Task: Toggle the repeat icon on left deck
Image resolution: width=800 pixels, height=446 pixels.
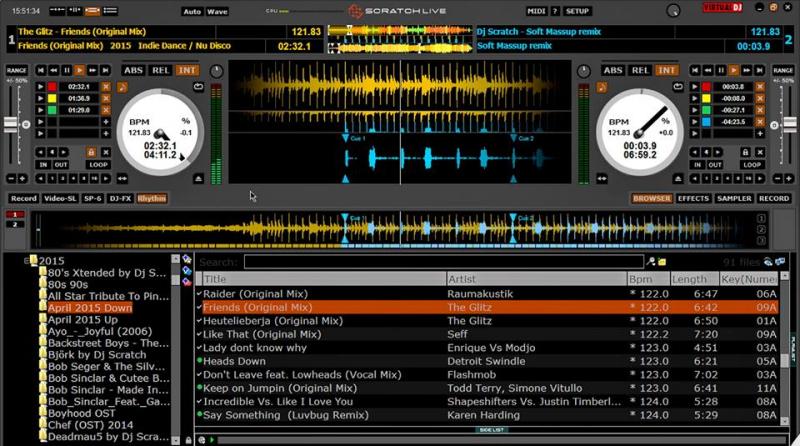Action: point(199,87)
